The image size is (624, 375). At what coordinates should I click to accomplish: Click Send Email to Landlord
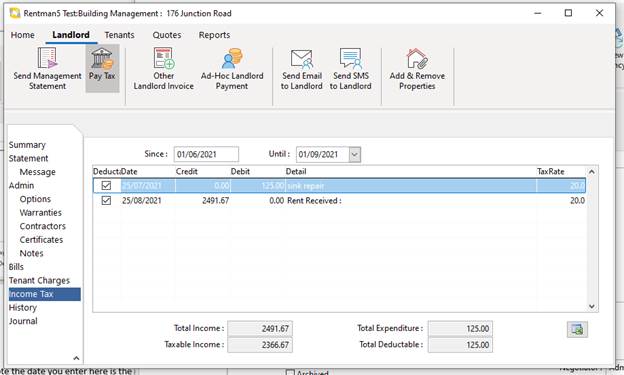click(x=302, y=69)
